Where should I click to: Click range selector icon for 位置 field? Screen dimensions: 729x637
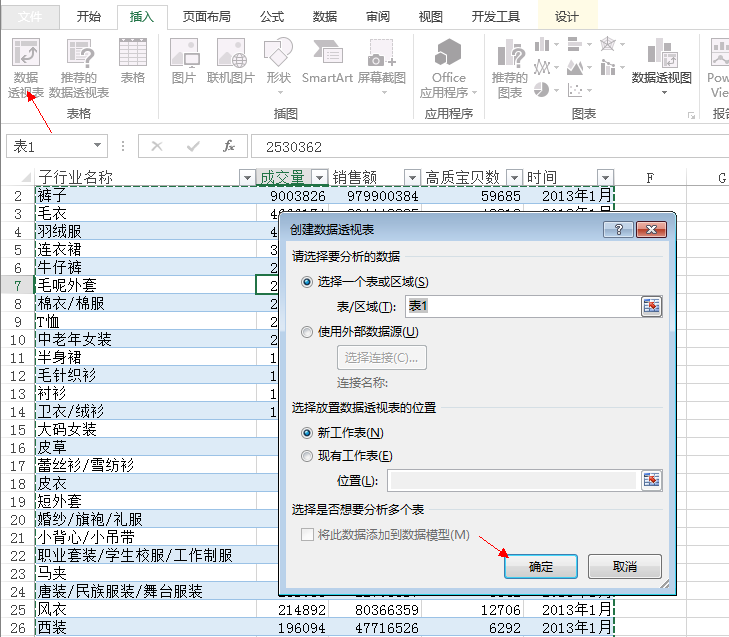coord(651,480)
